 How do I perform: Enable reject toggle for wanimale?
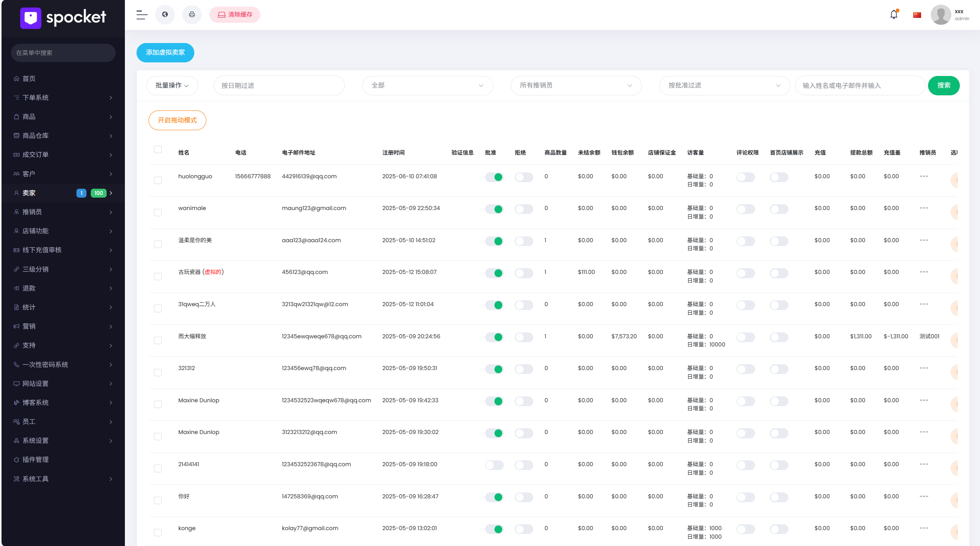tap(524, 209)
